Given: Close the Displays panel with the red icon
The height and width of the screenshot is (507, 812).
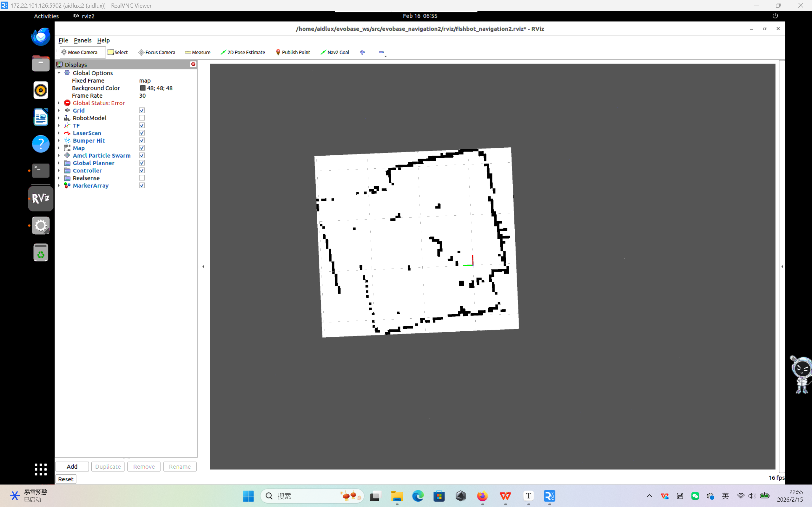Looking at the screenshot, I should 193,64.
